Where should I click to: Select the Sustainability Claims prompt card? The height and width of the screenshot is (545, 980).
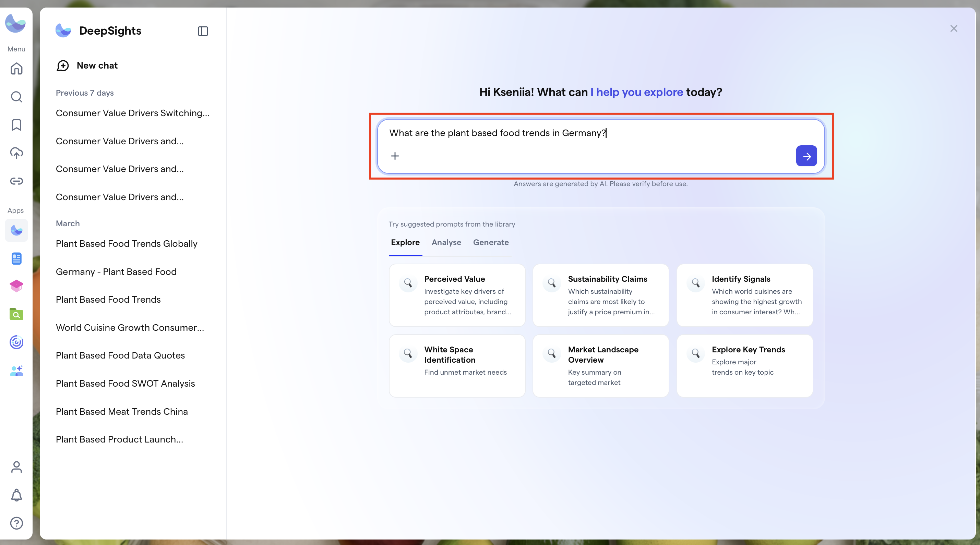click(601, 295)
